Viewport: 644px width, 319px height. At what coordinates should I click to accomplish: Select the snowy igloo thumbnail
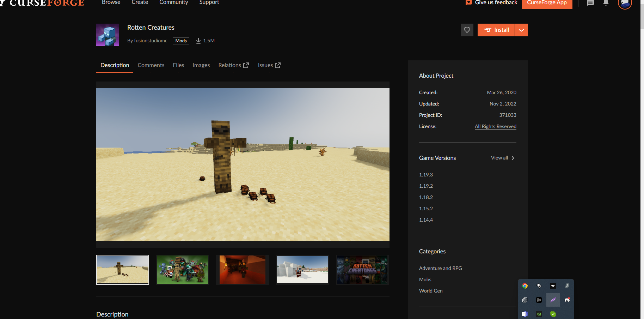(x=302, y=270)
